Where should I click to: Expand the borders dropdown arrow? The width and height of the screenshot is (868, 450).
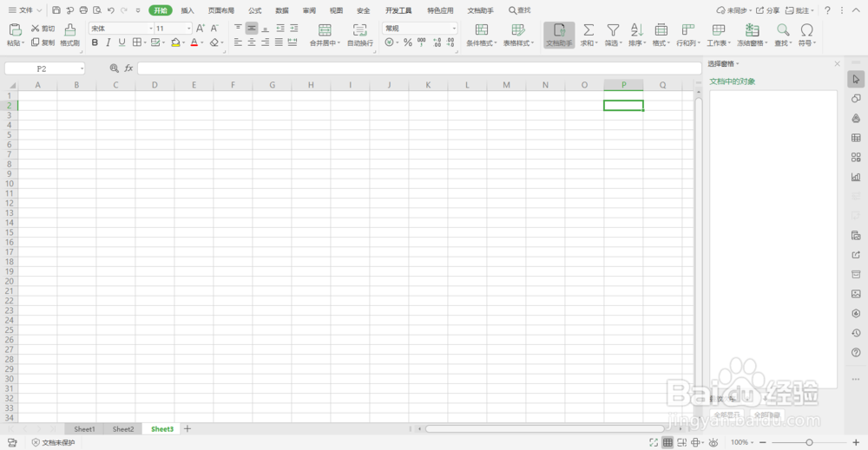coord(145,42)
